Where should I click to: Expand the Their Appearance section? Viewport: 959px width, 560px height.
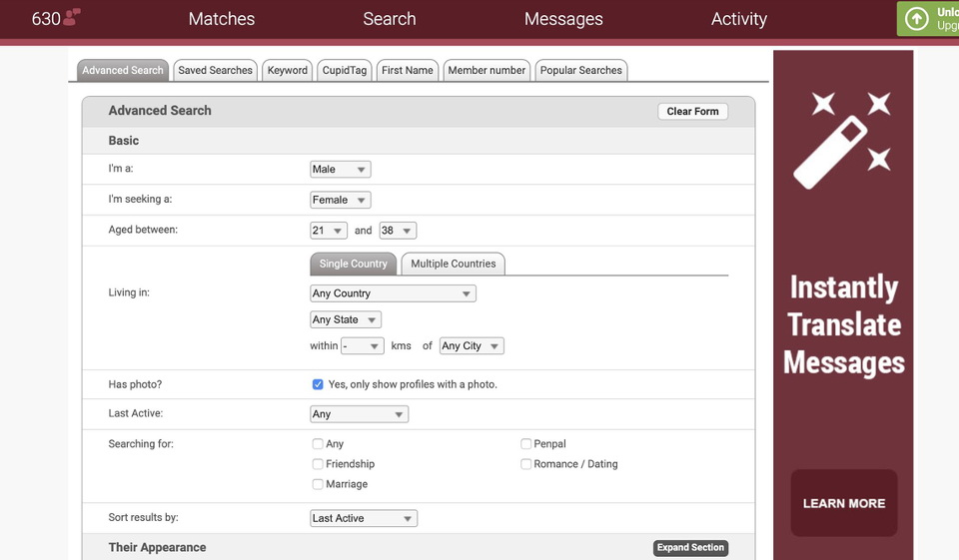pyautogui.click(x=690, y=548)
